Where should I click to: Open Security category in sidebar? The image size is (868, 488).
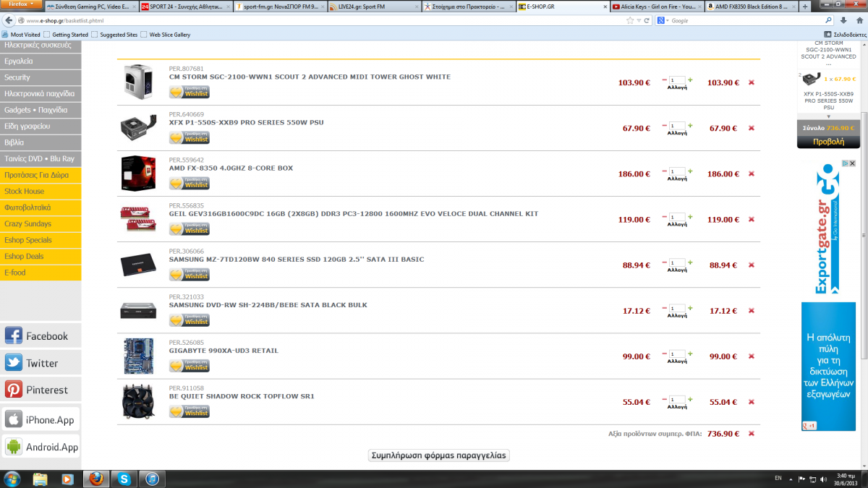pos(41,77)
